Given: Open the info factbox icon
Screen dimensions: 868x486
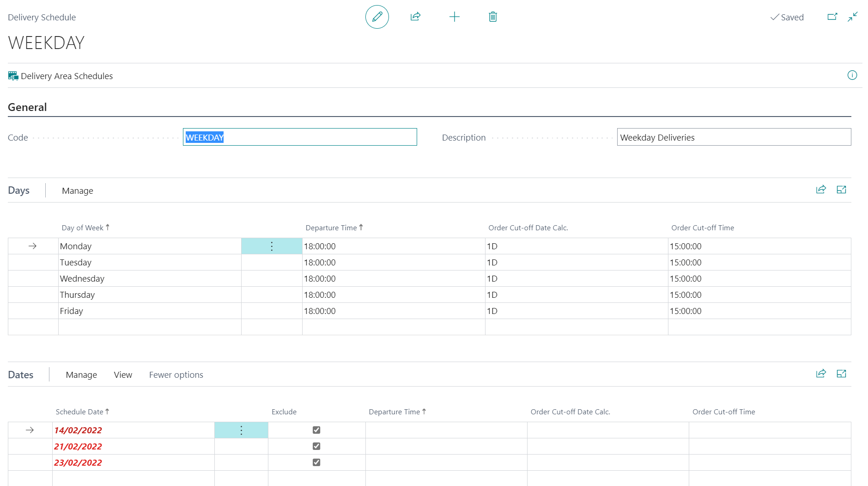Looking at the screenshot, I should (x=852, y=75).
